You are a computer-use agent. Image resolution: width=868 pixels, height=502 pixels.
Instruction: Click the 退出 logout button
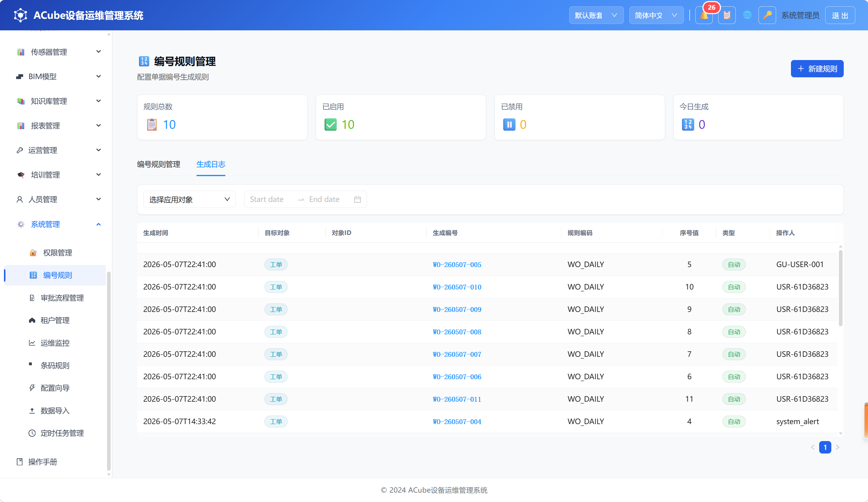tap(840, 15)
